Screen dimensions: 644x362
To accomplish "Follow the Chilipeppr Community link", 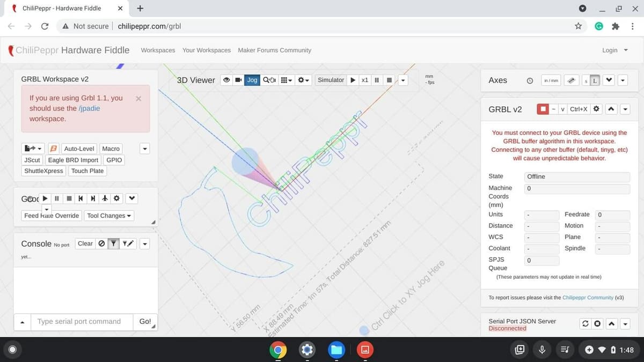I will [588, 297].
